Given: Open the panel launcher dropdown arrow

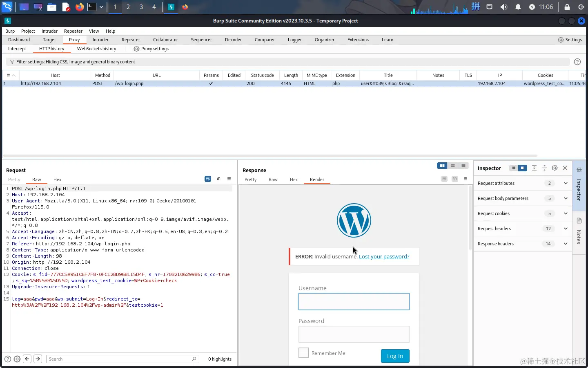Looking at the screenshot, I should [x=101, y=7].
